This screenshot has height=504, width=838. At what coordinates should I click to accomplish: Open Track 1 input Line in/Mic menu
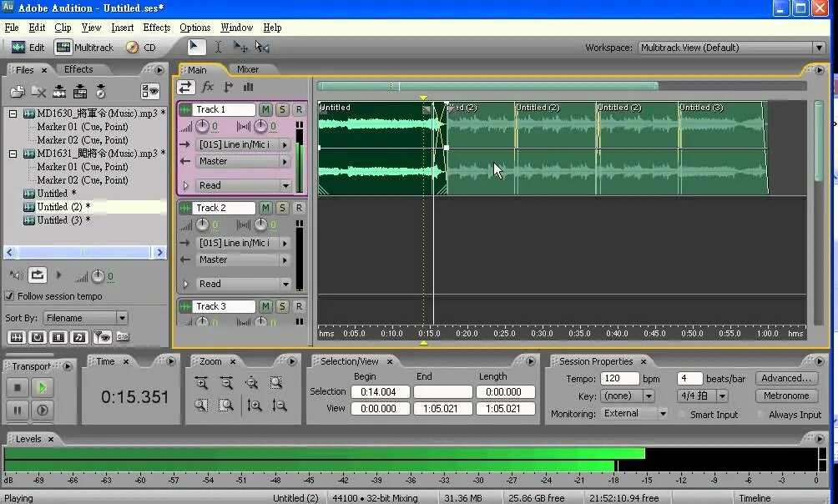(x=243, y=145)
